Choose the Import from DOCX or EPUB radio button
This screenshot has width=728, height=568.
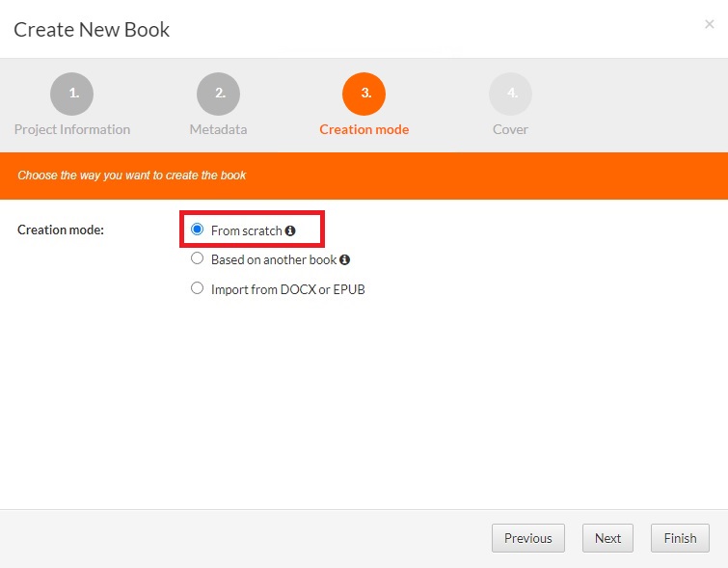click(x=198, y=287)
